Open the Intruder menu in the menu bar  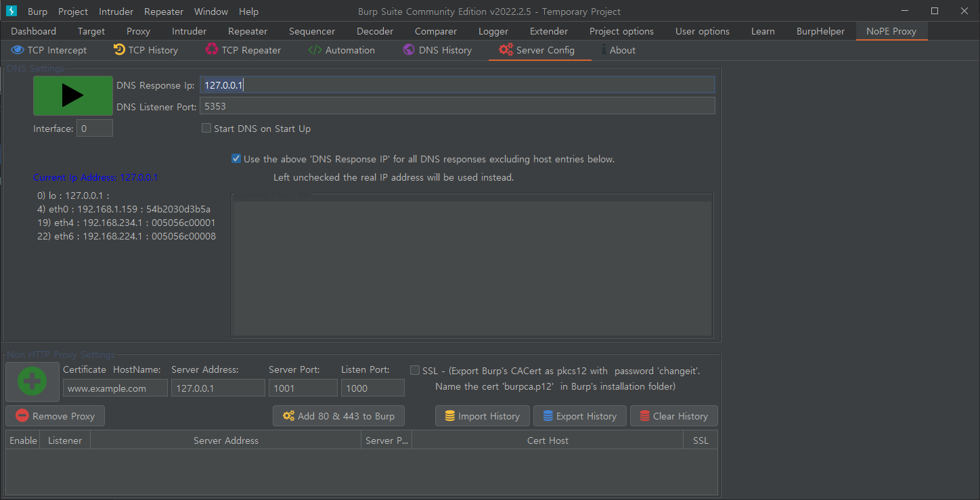(116, 12)
